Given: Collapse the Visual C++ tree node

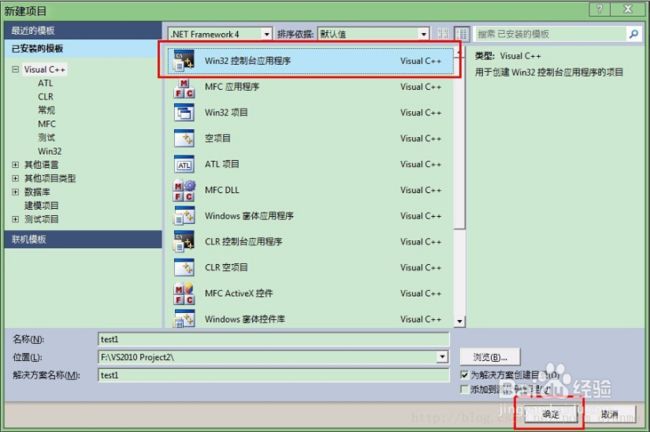Looking at the screenshot, I should [x=15, y=69].
